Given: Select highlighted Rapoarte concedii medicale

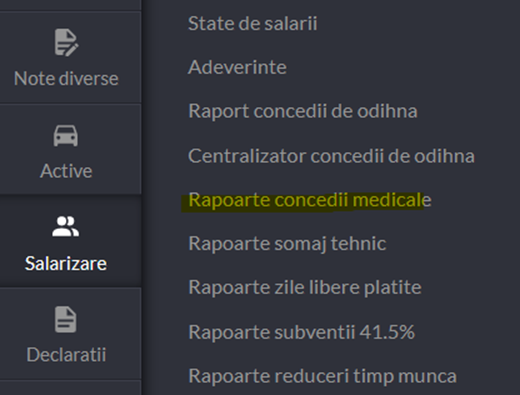Looking at the screenshot, I should [x=310, y=200].
